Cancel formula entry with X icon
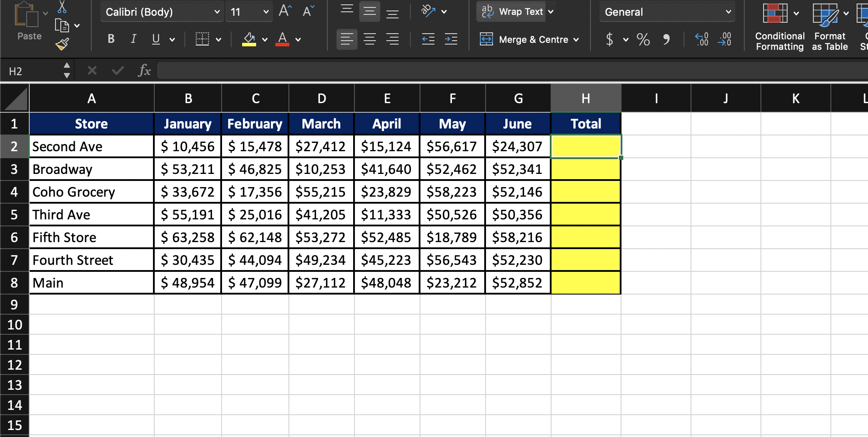Viewport: 868px width, 437px height. [92, 70]
